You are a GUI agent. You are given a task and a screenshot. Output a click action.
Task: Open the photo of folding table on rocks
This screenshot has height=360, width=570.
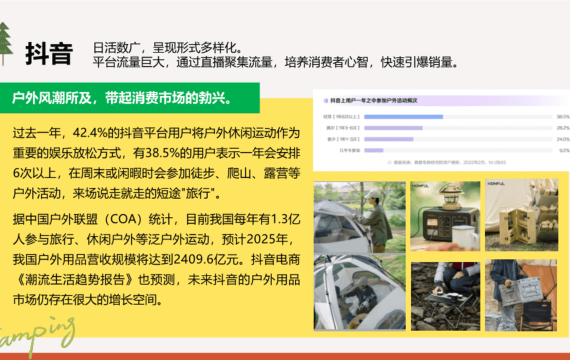coord(445,296)
